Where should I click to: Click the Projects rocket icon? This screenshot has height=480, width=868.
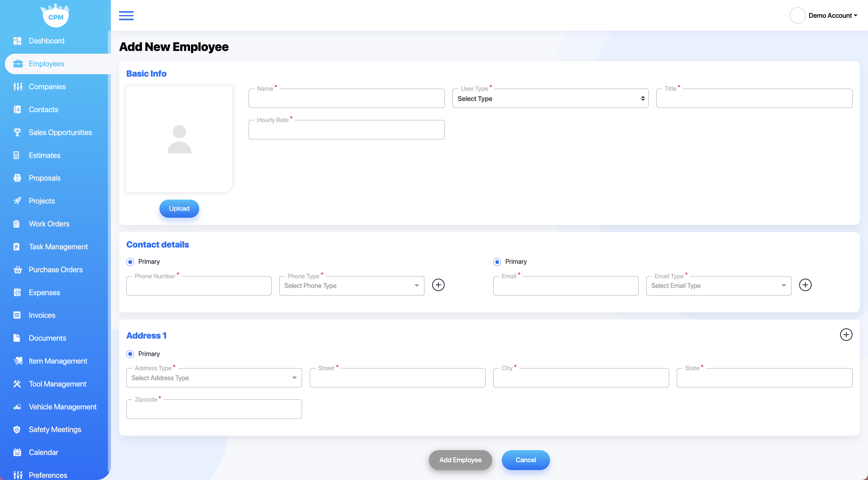[x=17, y=201]
